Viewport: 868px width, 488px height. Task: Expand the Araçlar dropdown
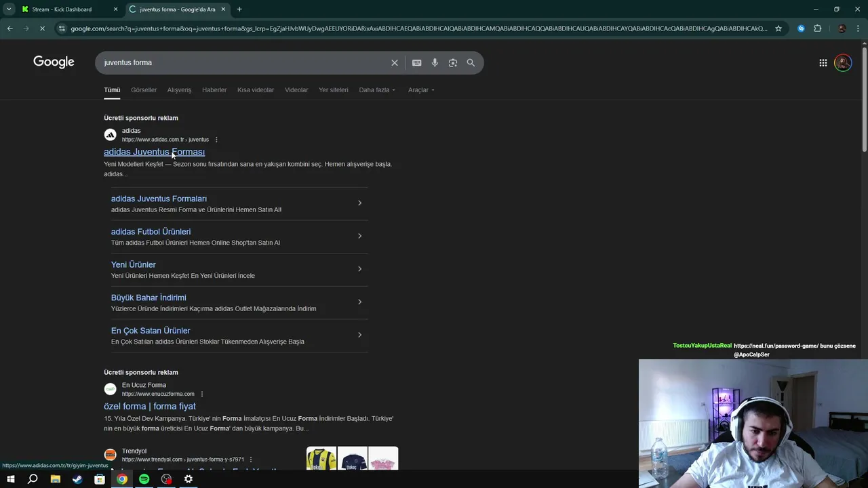[421, 89]
